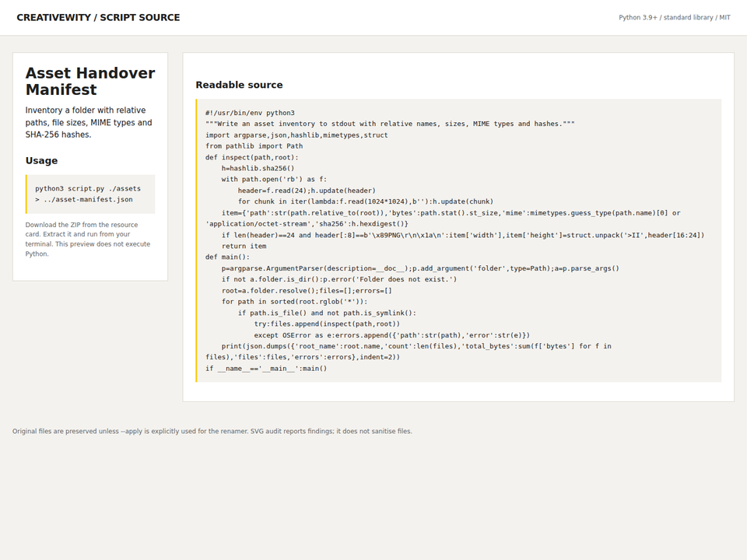747x560 pixels.
Task: Click the "if path.is_file() and not path.is_symlink():" line
Action: point(328,313)
